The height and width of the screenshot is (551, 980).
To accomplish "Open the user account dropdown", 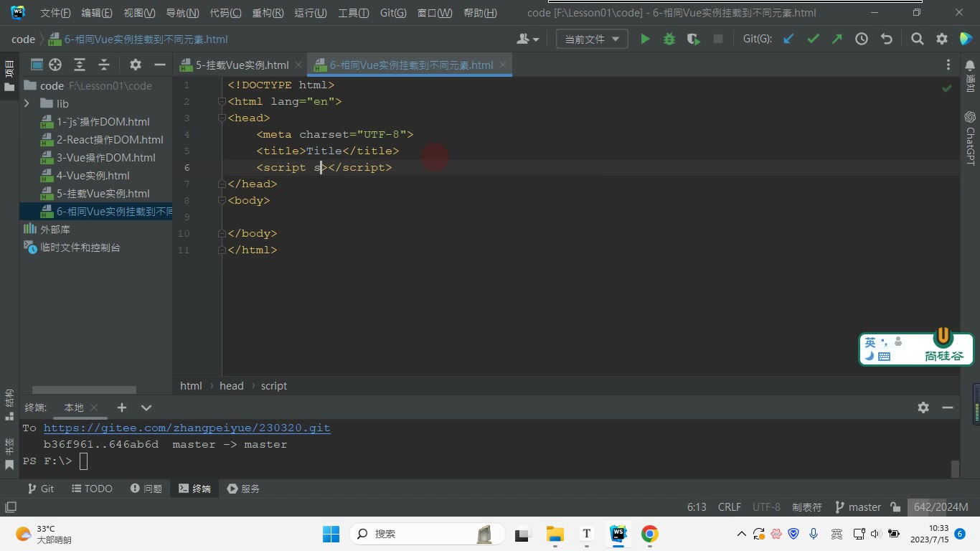I will pyautogui.click(x=528, y=39).
